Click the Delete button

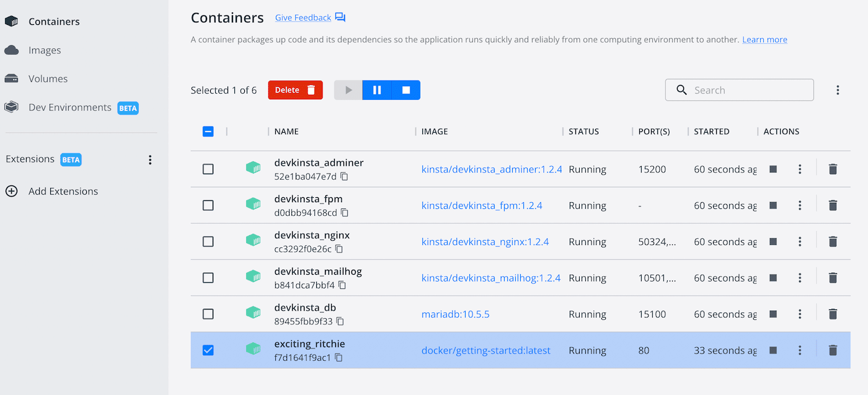pos(295,89)
